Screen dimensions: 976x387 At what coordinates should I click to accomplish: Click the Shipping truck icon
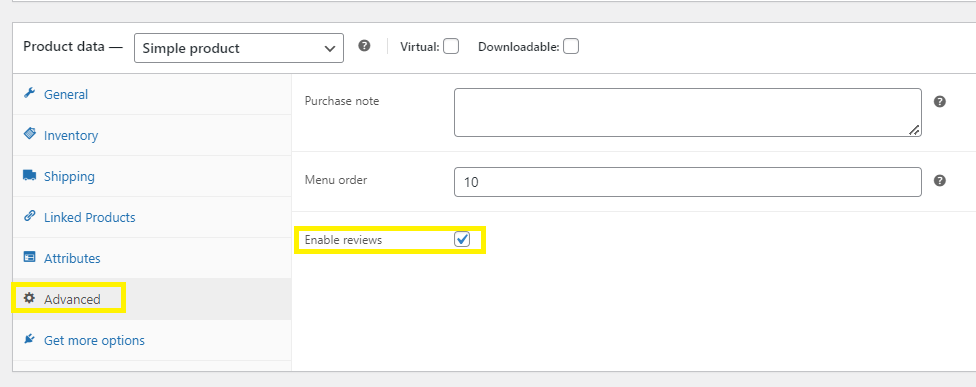tap(29, 175)
